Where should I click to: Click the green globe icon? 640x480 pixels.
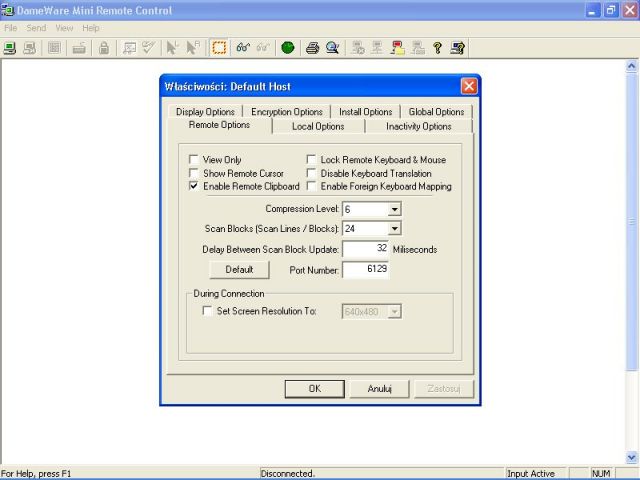point(288,48)
